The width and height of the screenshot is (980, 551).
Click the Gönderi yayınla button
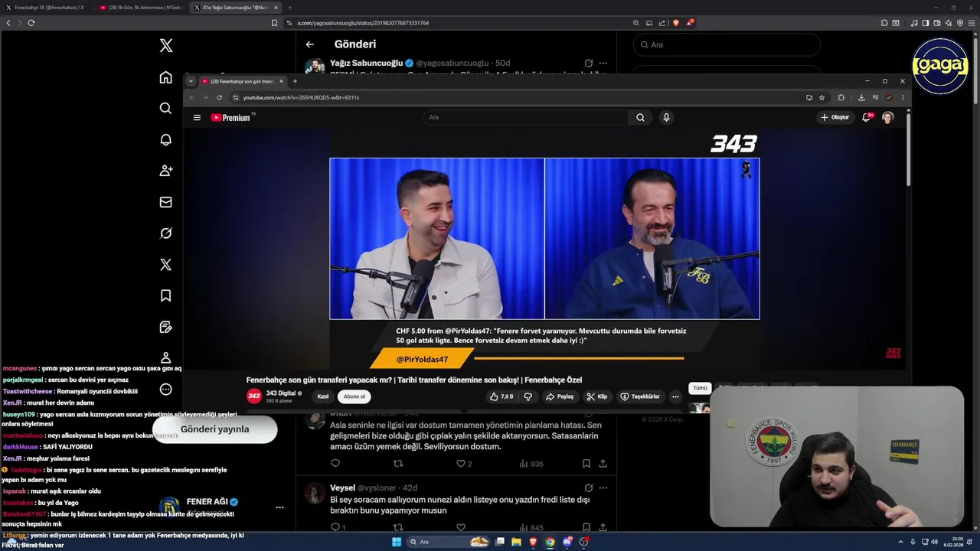[x=215, y=429]
